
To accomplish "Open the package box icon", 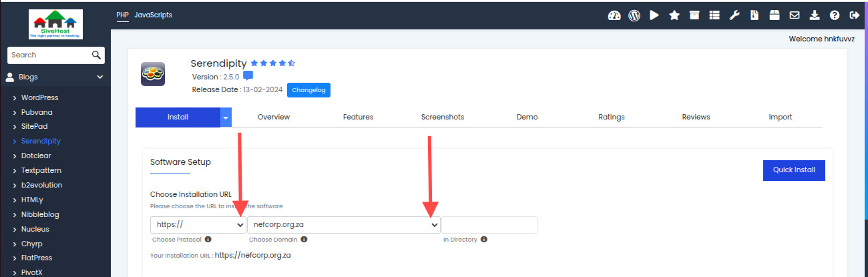I will (x=775, y=15).
